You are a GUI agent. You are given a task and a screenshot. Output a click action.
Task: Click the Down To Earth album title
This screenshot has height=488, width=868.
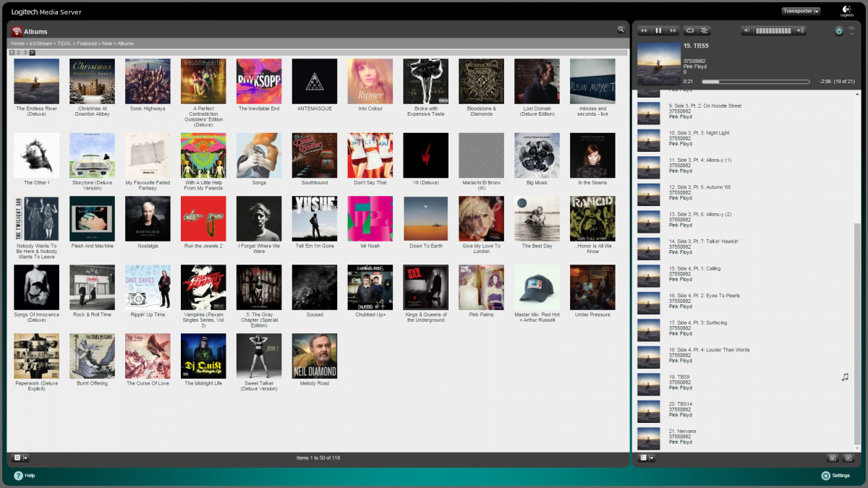426,246
